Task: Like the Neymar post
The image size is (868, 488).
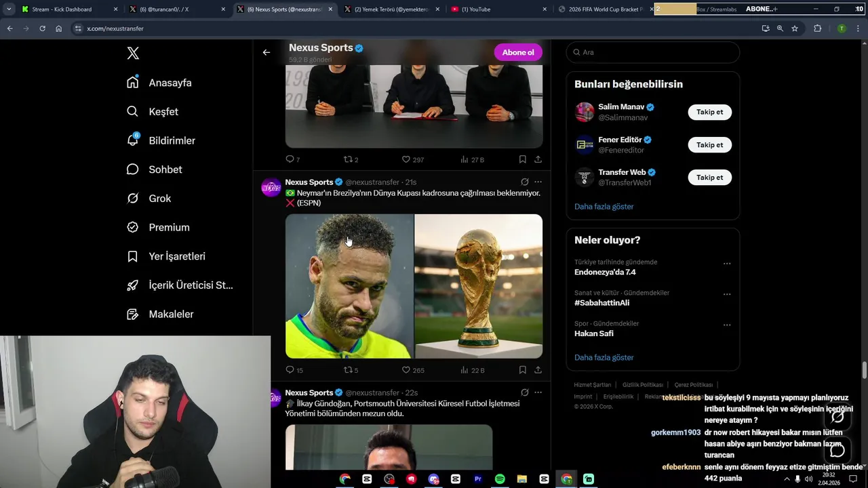Action: pos(412,370)
